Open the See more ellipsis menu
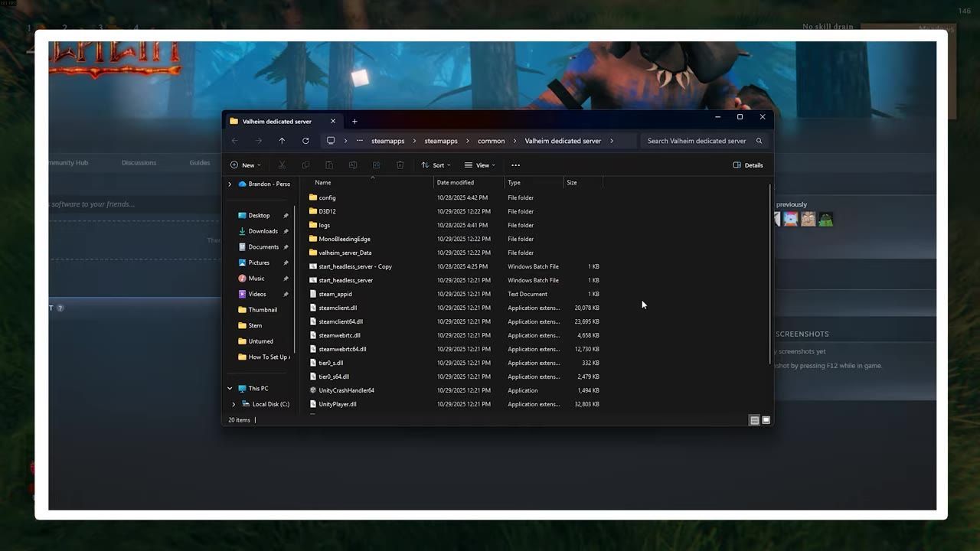The width and height of the screenshot is (980, 551). [515, 165]
